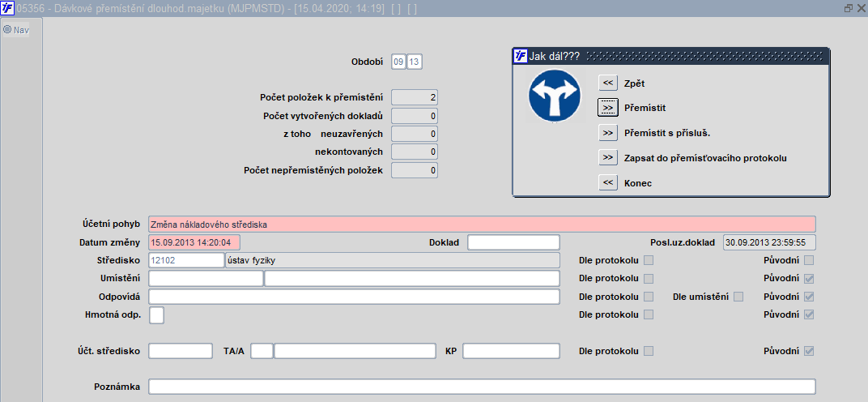
Task: Click the Přemístit s přísluš. label
Action: coord(667,133)
